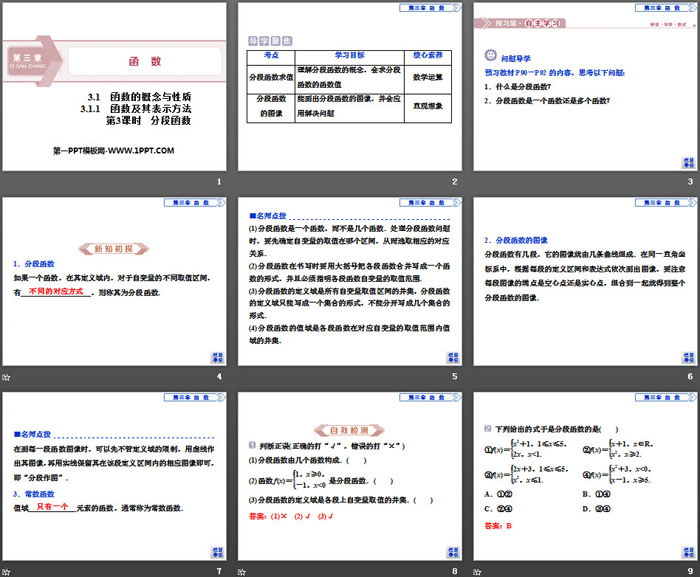The height and width of the screenshot is (577, 700).
Task: Click the 自我检测 banner on slide 8
Action: tap(349, 430)
